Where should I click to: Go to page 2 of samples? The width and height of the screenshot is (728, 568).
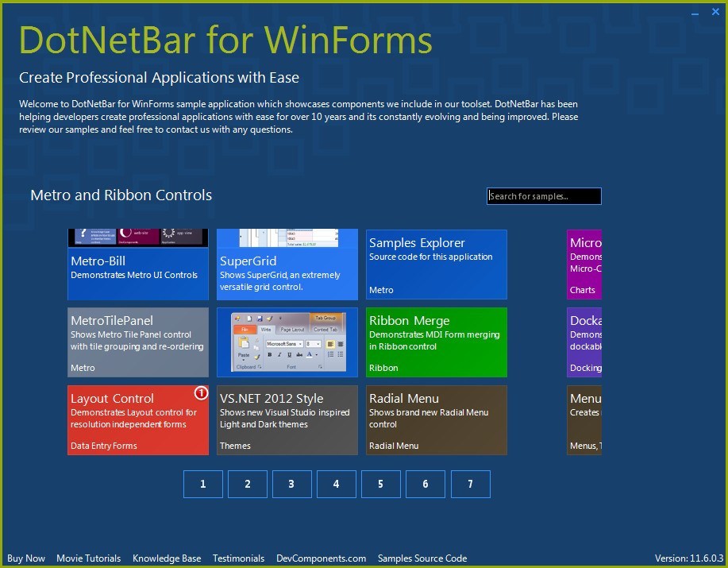click(248, 484)
